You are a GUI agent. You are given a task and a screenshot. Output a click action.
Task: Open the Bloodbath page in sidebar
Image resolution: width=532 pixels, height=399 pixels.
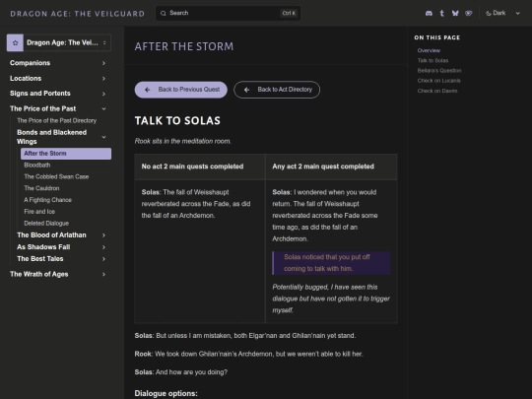click(37, 165)
